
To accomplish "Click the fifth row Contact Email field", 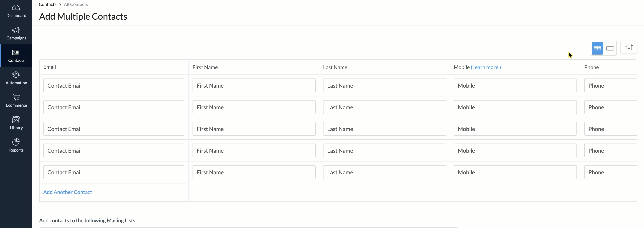I will click(113, 172).
